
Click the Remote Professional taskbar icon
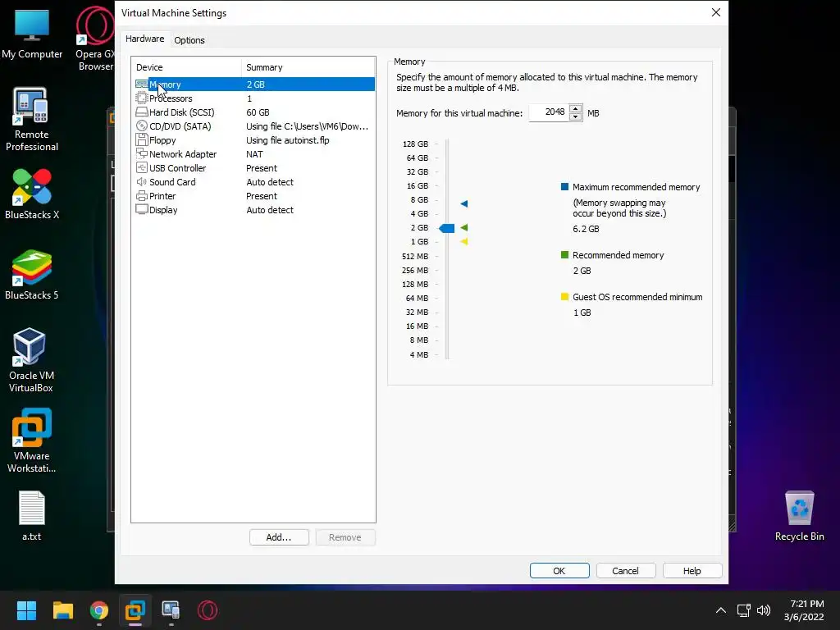(171, 610)
